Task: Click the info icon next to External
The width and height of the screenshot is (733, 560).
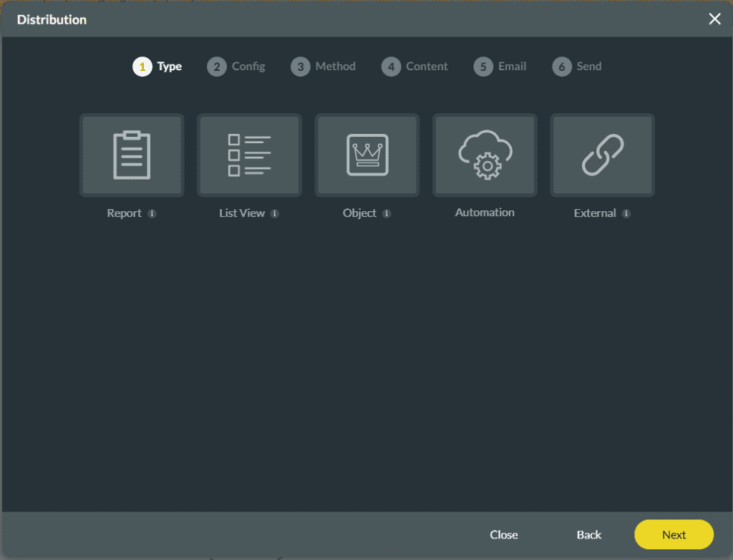Action: [627, 213]
